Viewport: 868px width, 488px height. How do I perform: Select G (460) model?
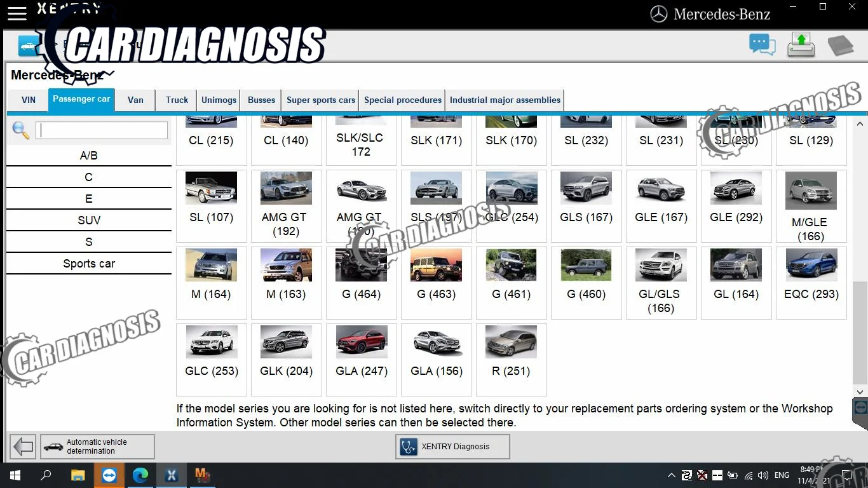coord(587,283)
